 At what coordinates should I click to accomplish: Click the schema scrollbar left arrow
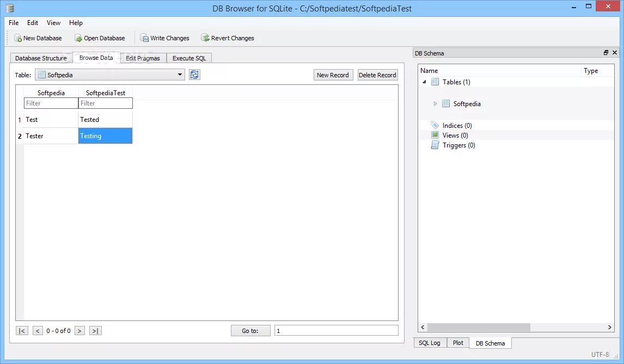423,327
